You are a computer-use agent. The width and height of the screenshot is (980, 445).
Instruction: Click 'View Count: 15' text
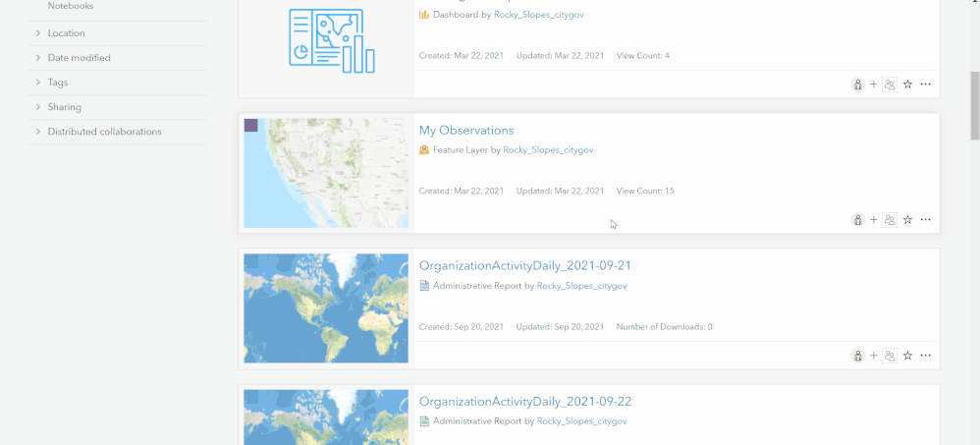[x=645, y=191]
